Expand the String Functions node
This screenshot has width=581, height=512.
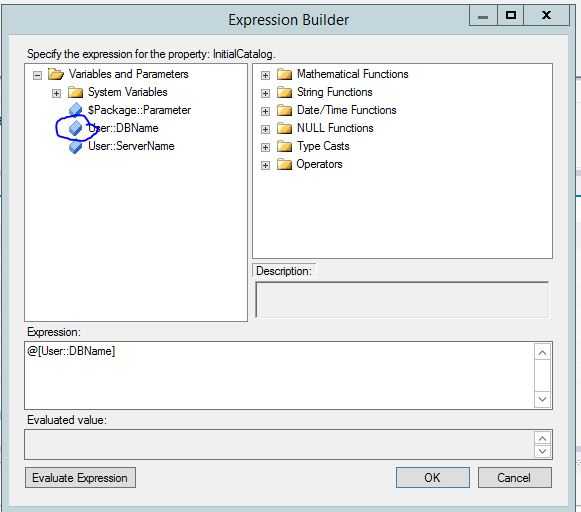[265, 93]
